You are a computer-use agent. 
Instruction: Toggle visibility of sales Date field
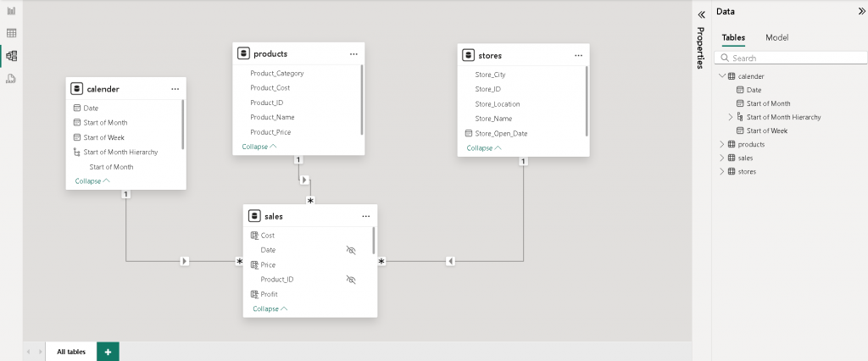coord(351,250)
